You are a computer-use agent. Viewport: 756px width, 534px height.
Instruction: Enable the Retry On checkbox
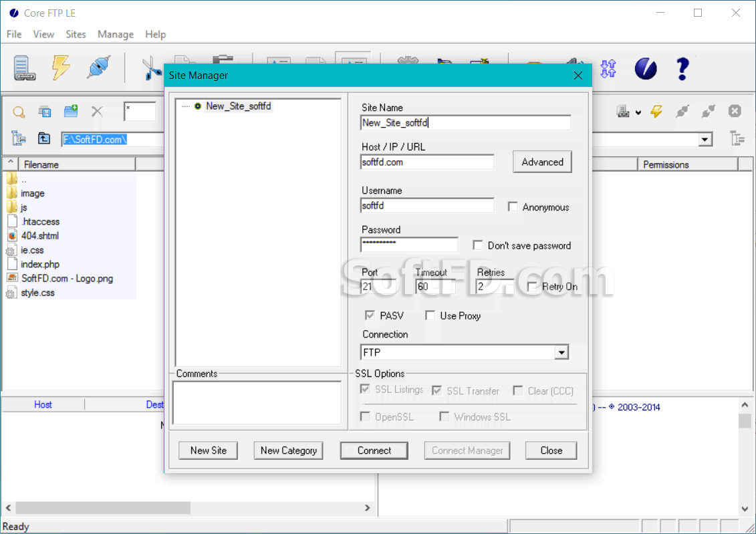tap(532, 286)
